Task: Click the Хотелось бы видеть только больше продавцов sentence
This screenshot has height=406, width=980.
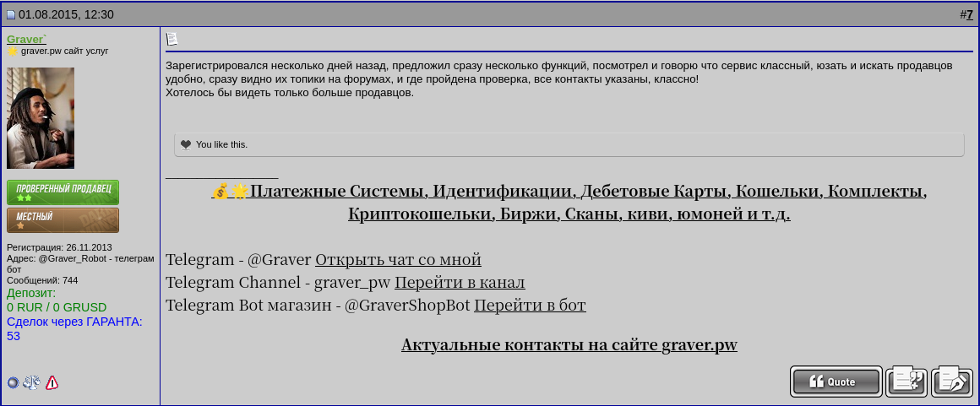Action: (290, 93)
